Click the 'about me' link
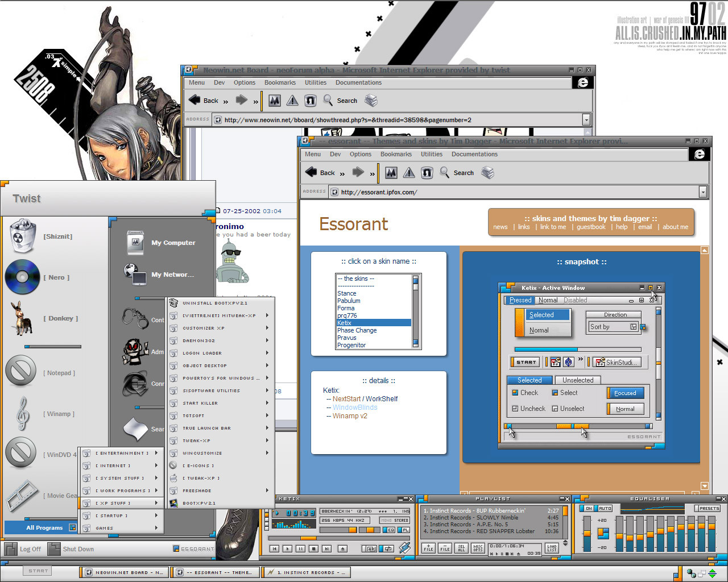 click(x=675, y=227)
